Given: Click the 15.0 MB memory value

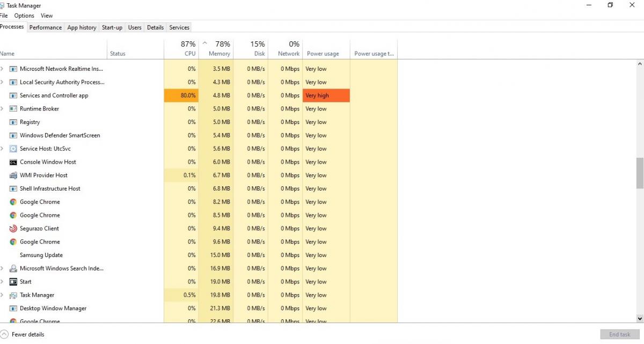Looking at the screenshot, I should click(221, 255).
